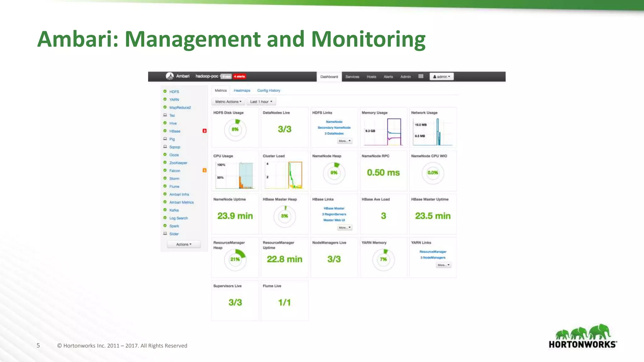Open the Last 1 hour time range dropdown
The width and height of the screenshot is (644, 362).
261,102
